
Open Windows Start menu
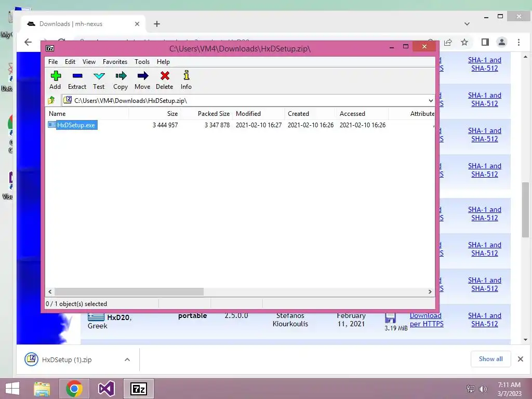point(12,389)
